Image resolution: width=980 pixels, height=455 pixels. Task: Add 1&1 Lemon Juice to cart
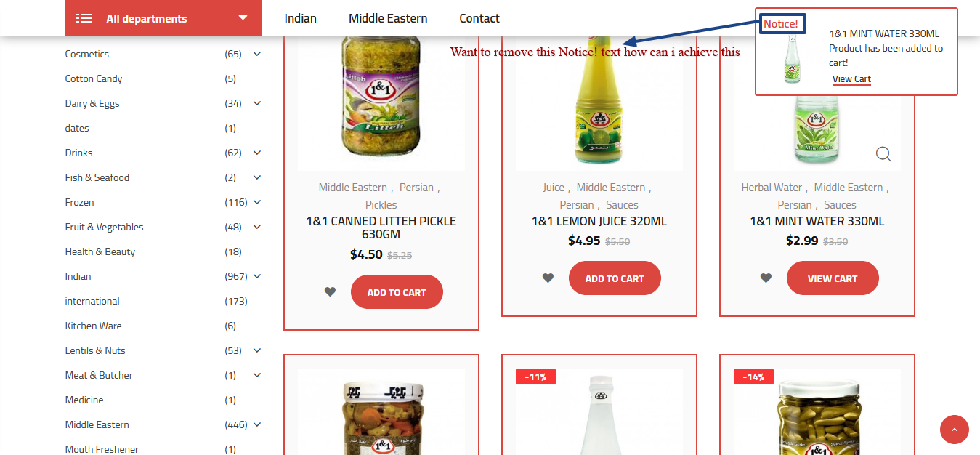(615, 278)
